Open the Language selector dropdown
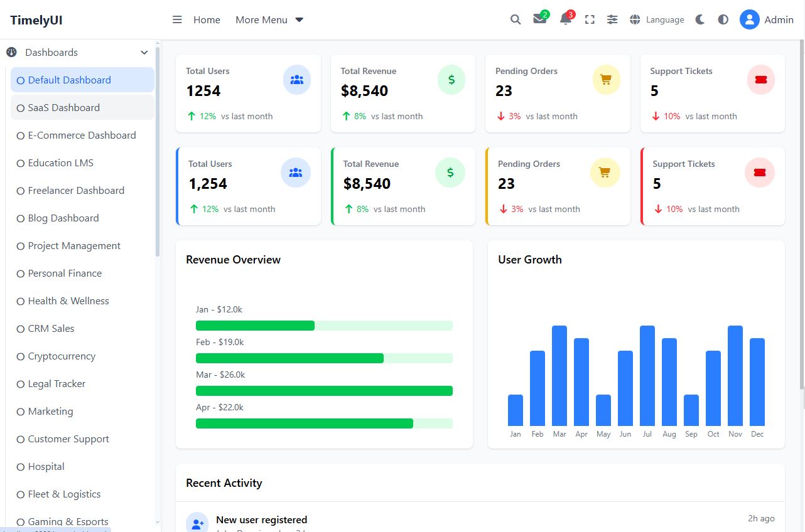Viewport: 805px width, 532px height. [657, 20]
